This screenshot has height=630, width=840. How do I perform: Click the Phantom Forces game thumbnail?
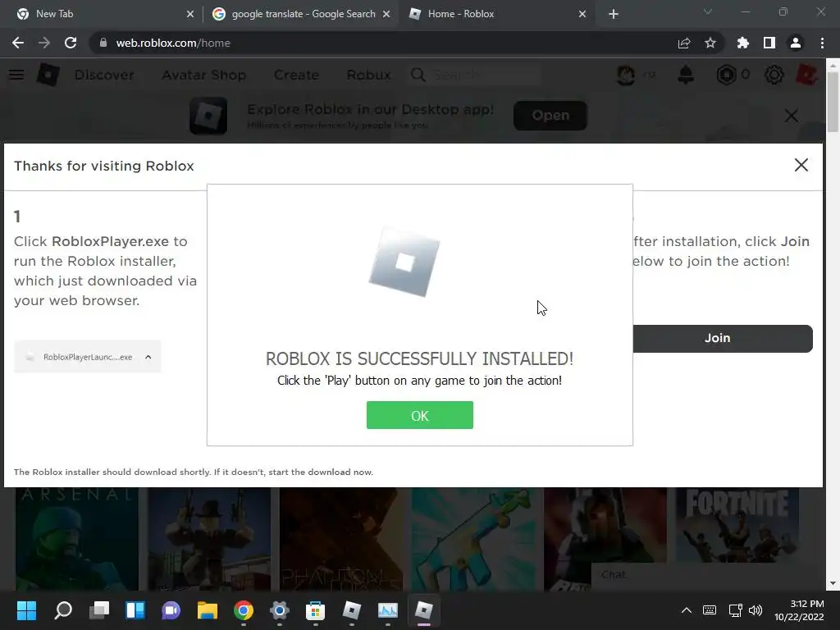(340, 539)
